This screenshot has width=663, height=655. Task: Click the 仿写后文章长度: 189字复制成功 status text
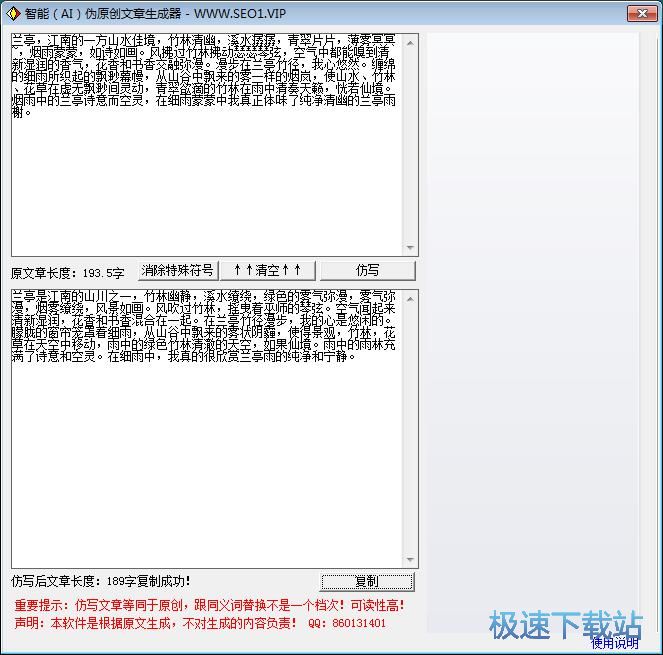pyautogui.click(x=101, y=581)
